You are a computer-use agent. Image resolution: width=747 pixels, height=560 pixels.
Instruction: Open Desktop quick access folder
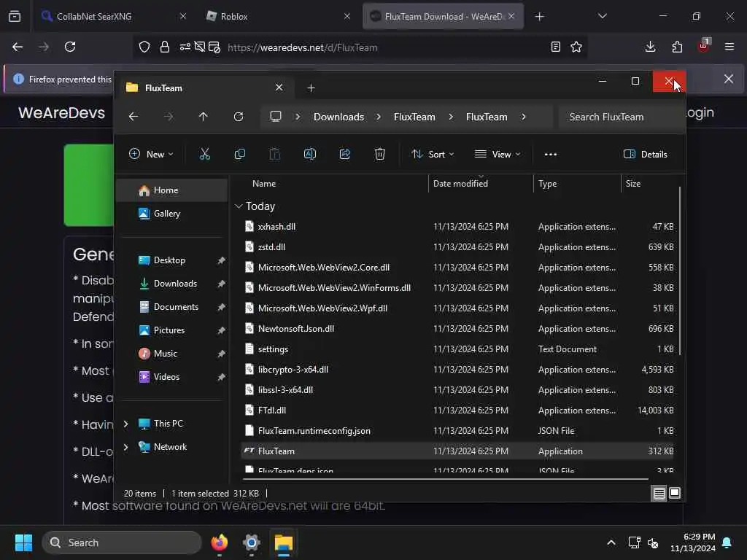coord(171,260)
